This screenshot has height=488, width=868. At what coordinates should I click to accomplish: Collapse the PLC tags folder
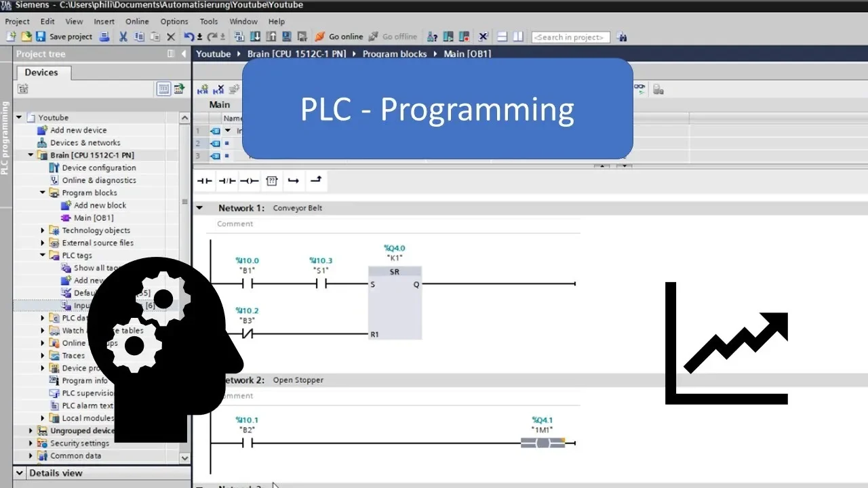pyautogui.click(x=43, y=256)
